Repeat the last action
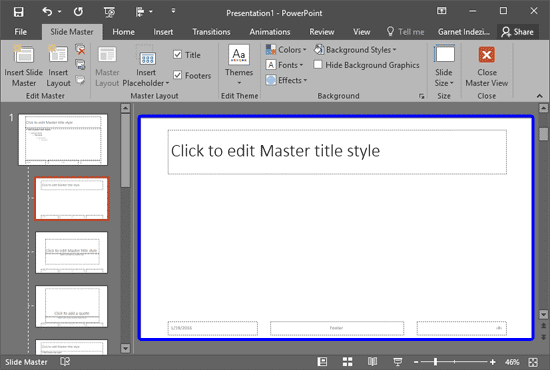The height and width of the screenshot is (370, 550). pyautogui.click(x=78, y=12)
